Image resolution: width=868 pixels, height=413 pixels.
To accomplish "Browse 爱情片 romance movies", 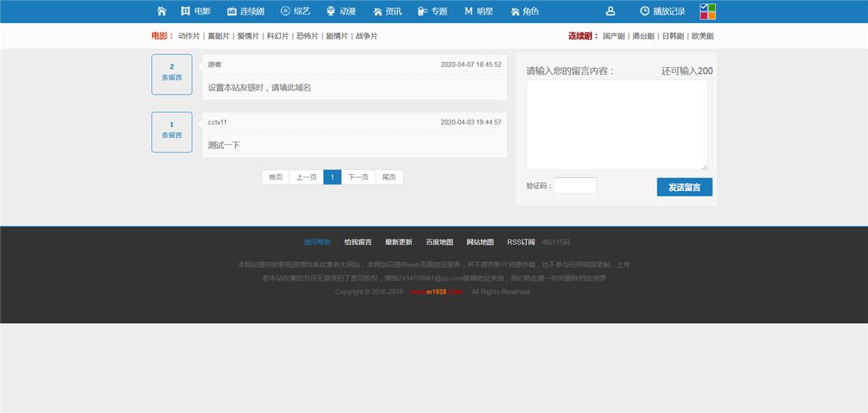I will [x=248, y=36].
